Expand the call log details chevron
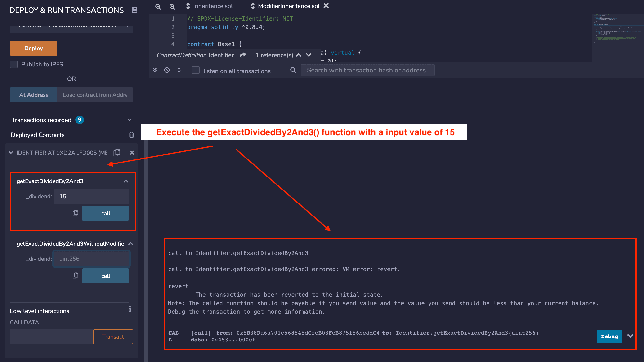This screenshot has height=362, width=644. (x=630, y=336)
